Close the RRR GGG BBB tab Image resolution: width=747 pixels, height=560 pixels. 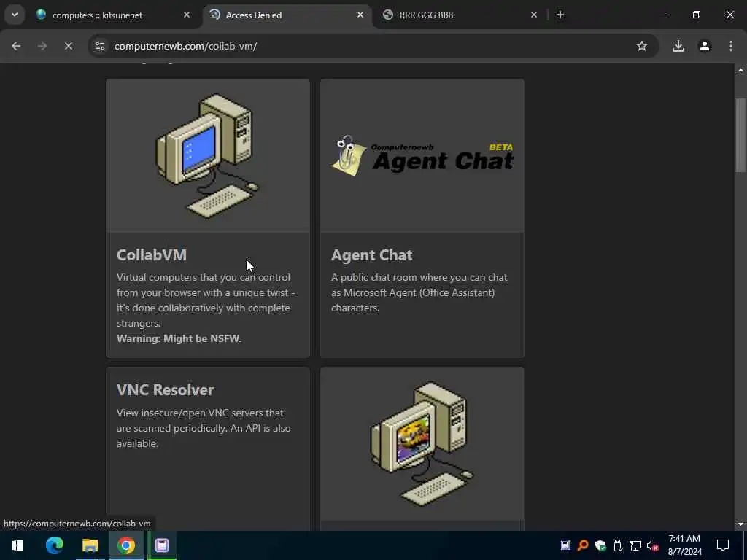pyautogui.click(x=533, y=15)
